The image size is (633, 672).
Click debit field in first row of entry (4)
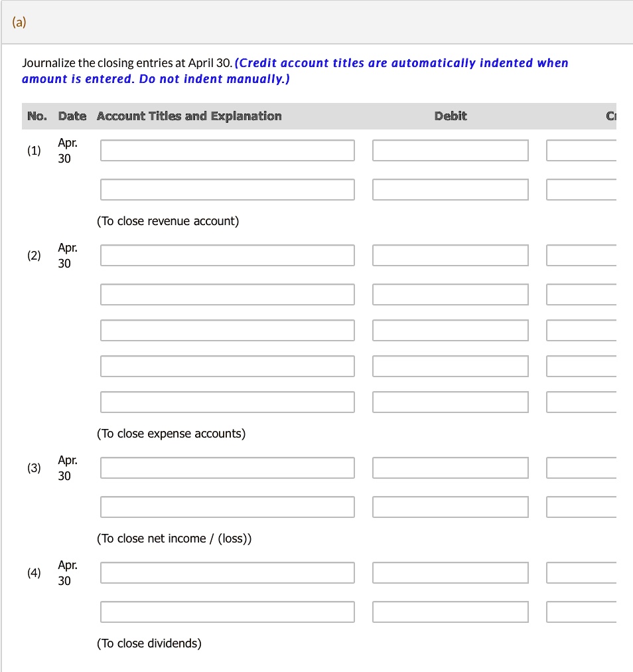(450, 573)
